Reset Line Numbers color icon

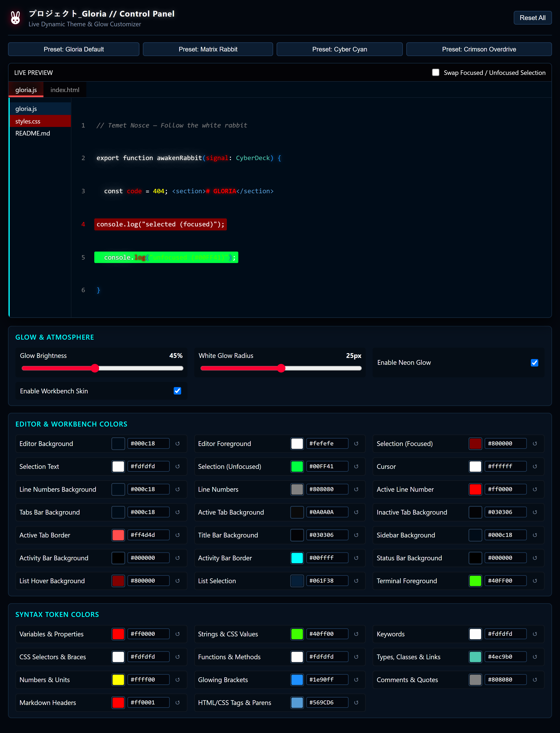pos(356,489)
